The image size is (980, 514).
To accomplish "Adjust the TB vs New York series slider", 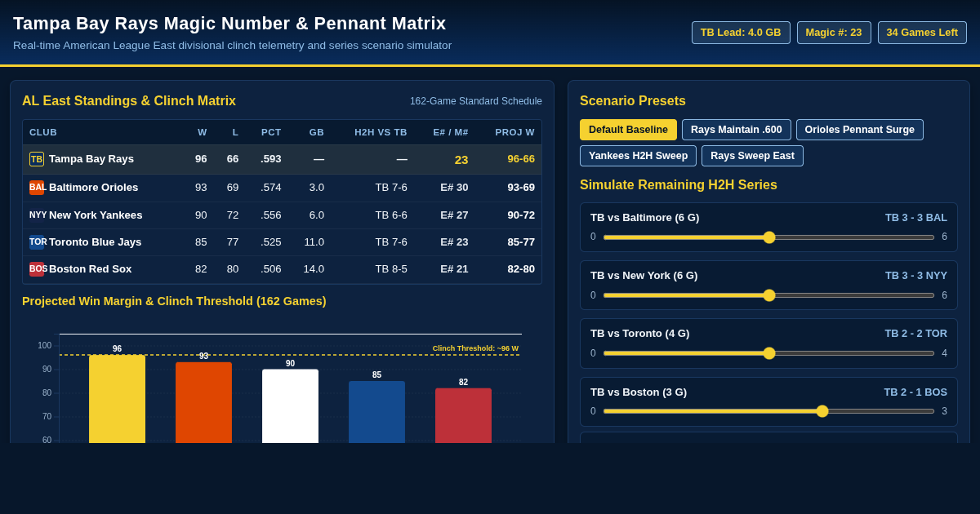I will (768, 295).
